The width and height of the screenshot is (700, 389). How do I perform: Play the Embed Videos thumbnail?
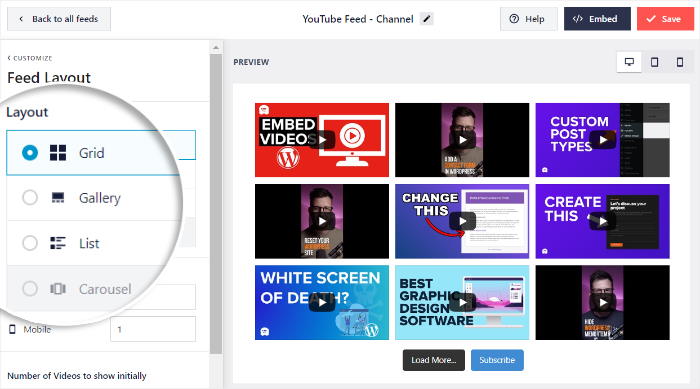click(322, 140)
